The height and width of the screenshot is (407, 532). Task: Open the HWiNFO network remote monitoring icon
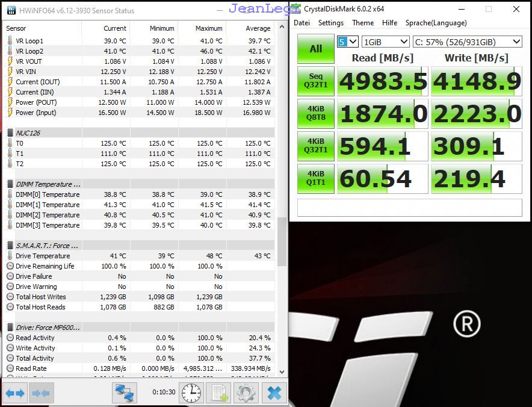125,393
